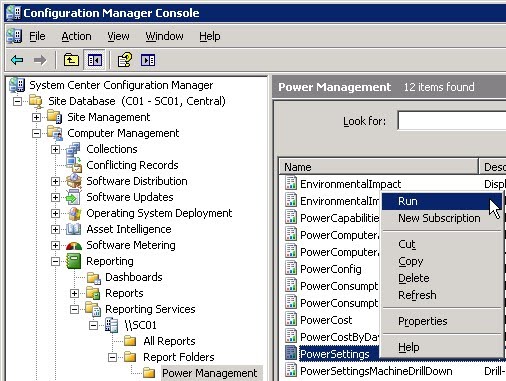Screen dimensions: 506x381
Task: Open the Window menu
Action: [164, 36]
